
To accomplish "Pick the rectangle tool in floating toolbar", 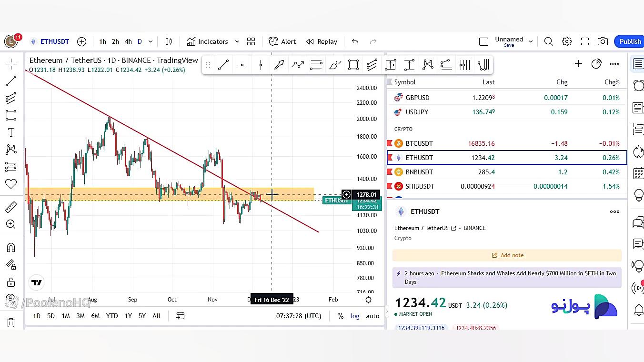I will coord(353,65).
